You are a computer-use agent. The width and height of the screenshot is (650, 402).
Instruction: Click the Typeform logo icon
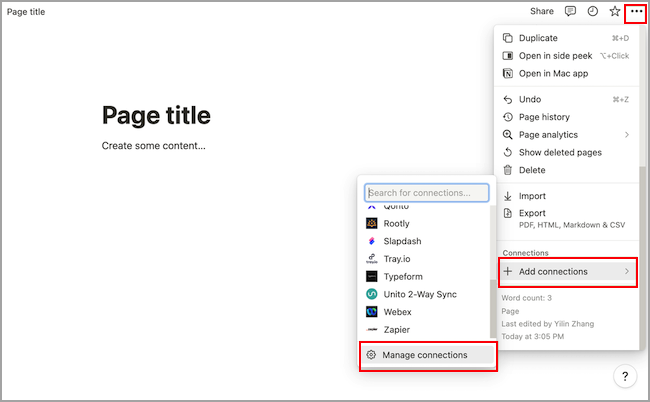coord(371,276)
